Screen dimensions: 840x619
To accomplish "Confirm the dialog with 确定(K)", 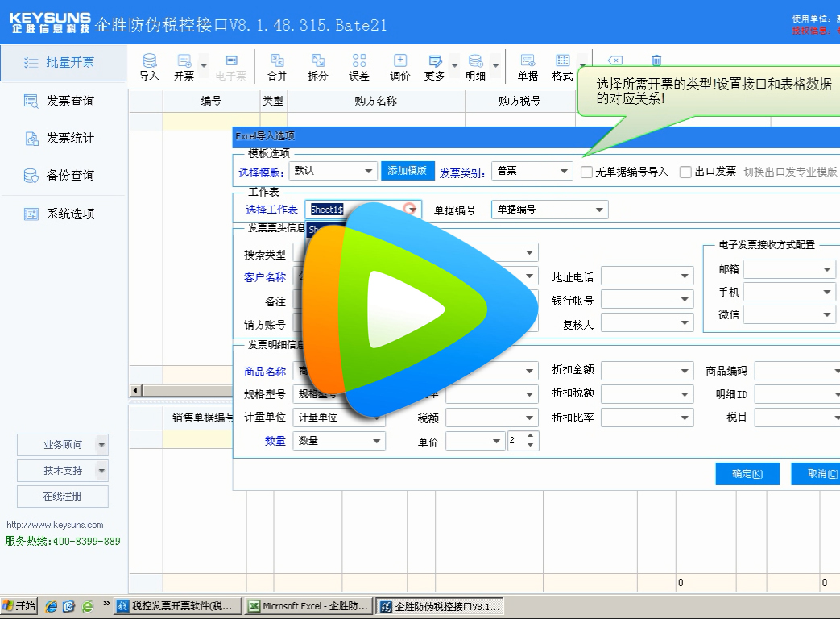I will pos(747,474).
